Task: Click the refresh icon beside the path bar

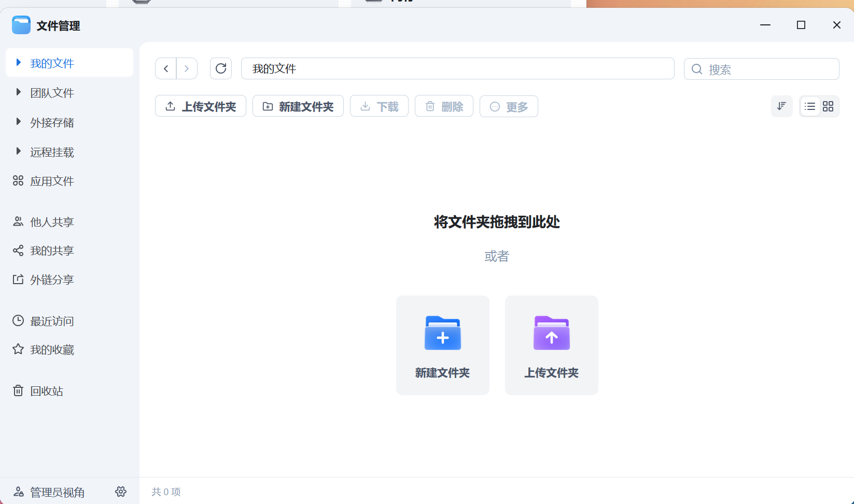Action: pos(221,68)
